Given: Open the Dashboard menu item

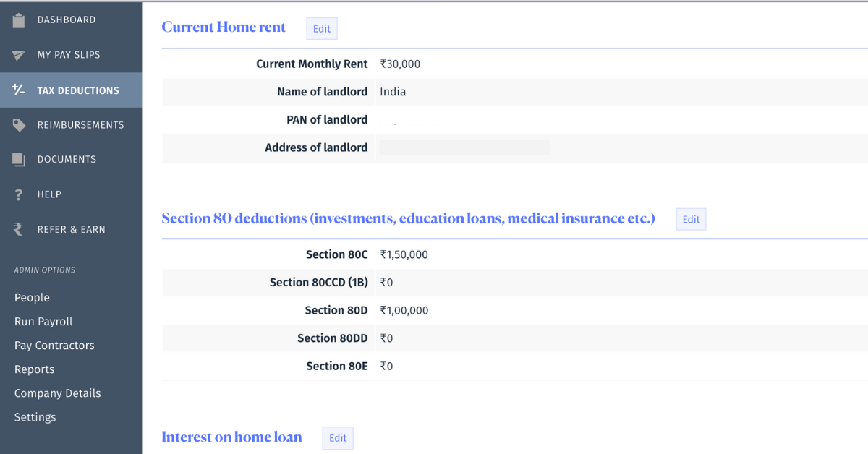Looking at the screenshot, I should (66, 20).
